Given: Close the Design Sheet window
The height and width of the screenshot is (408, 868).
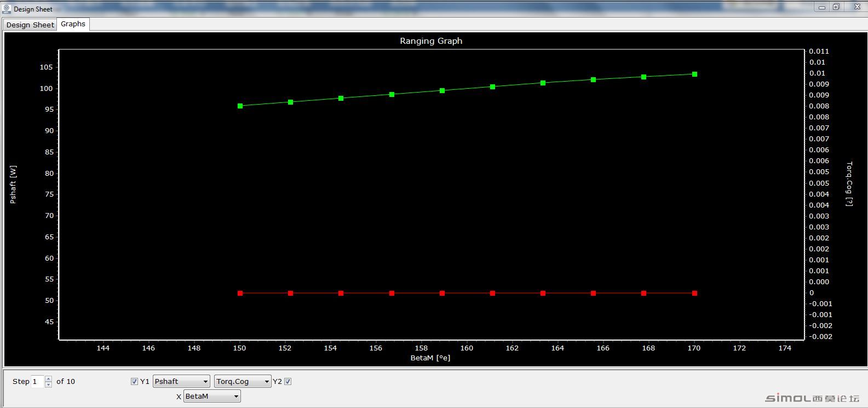Looking at the screenshot, I should pyautogui.click(x=855, y=7).
